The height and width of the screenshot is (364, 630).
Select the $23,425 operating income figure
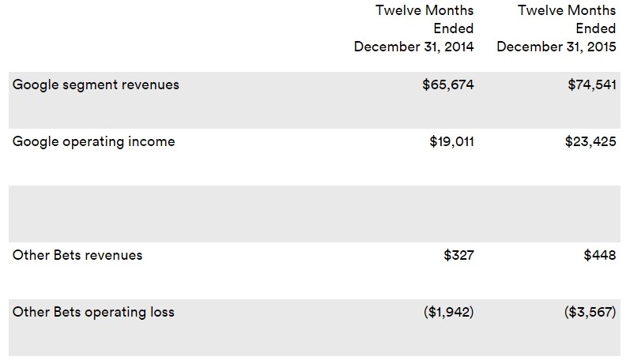point(591,142)
